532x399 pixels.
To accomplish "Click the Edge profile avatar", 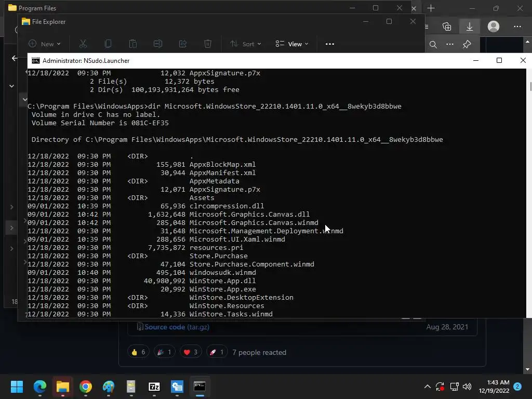I will coord(494,26).
